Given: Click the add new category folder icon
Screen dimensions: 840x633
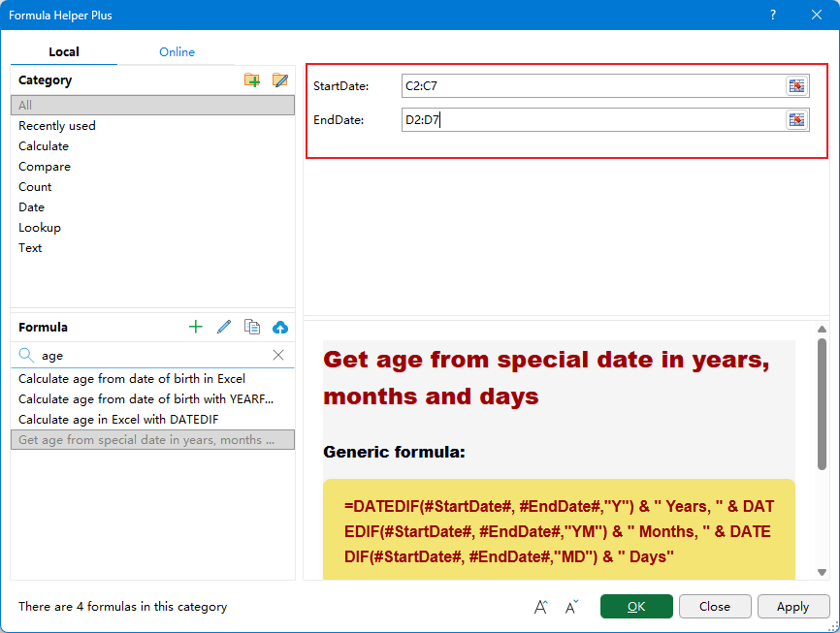Looking at the screenshot, I should point(252,80).
